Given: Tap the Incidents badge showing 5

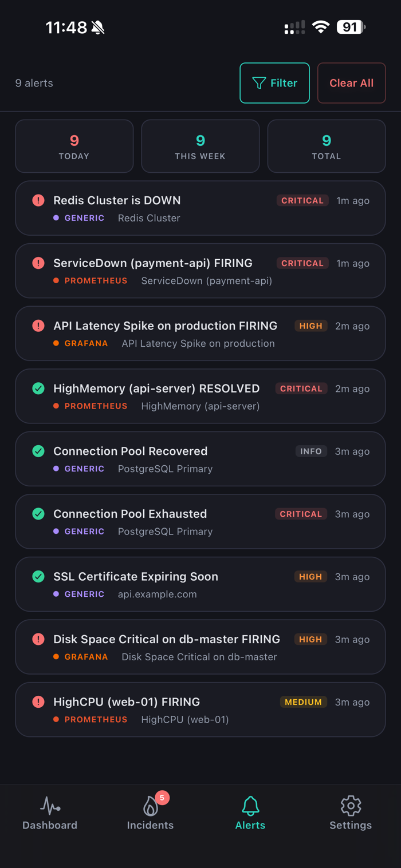Looking at the screenshot, I should pos(162,798).
